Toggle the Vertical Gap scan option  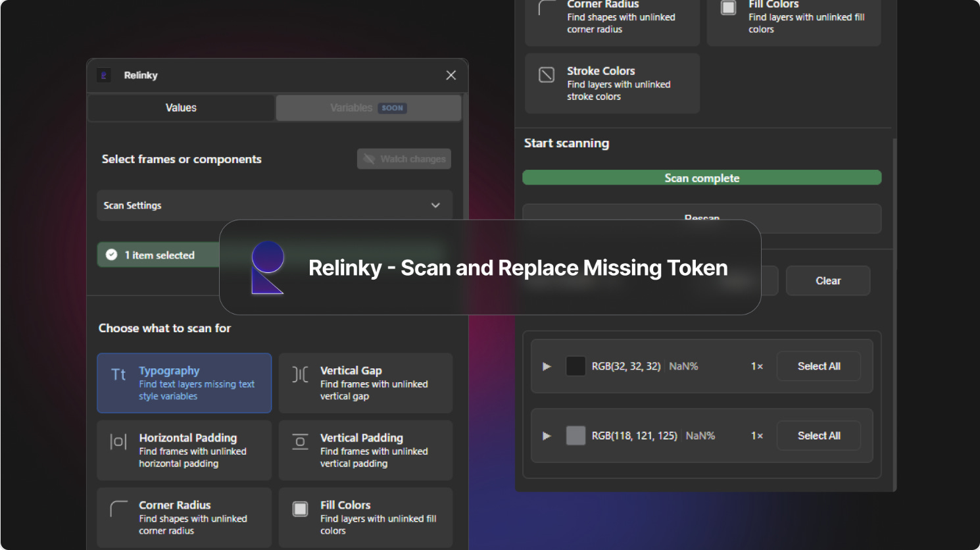(x=366, y=383)
